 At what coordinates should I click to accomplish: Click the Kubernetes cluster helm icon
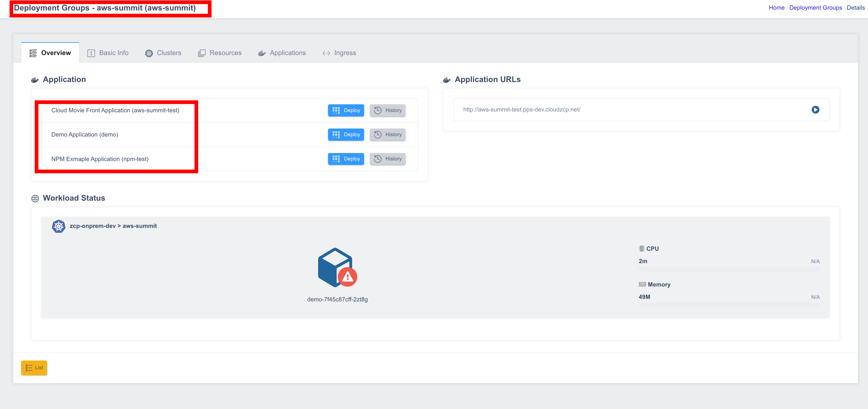pos(59,227)
